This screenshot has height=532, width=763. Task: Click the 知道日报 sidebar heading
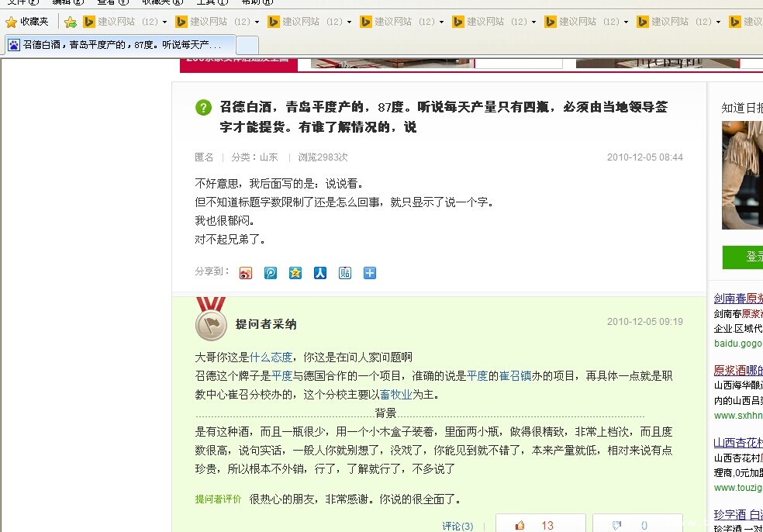pyautogui.click(x=742, y=108)
